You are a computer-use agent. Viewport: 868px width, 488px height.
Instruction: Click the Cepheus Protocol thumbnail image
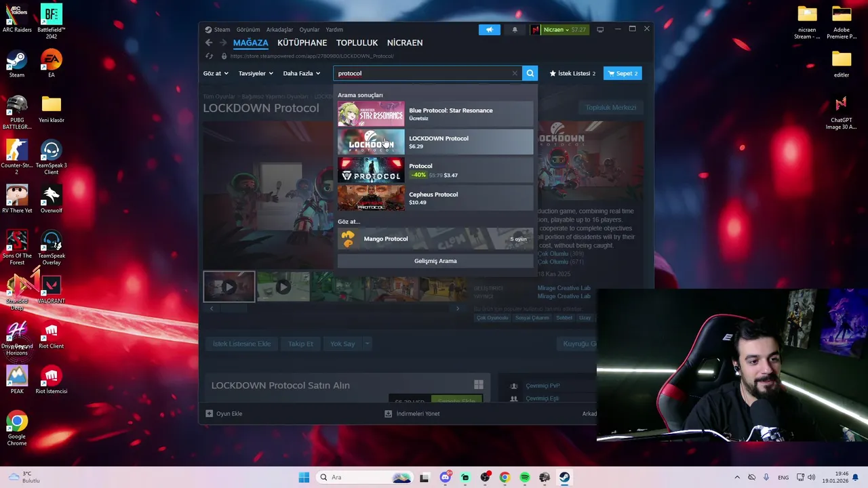(371, 198)
